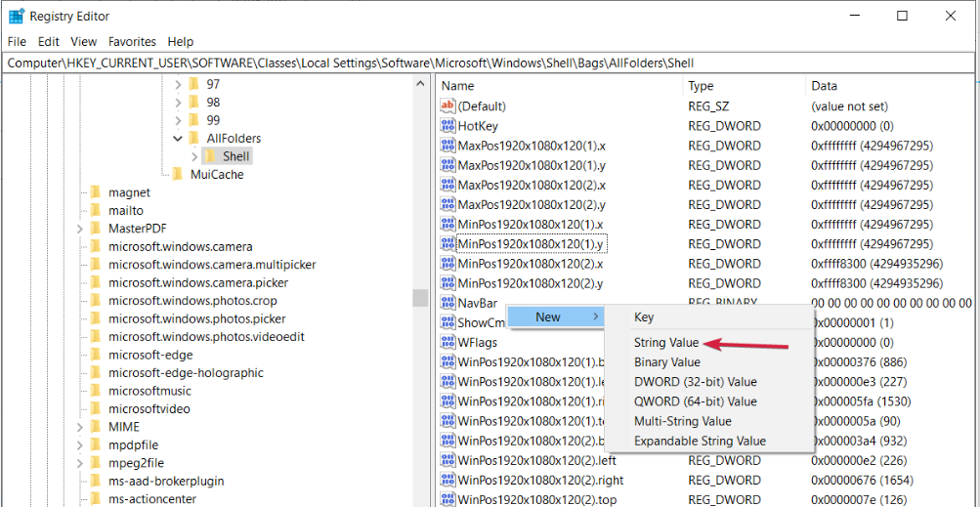The height and width of the screenshot is (507, 980).
Task: Select the microsoft.windows.camera key
Action: 180,246
